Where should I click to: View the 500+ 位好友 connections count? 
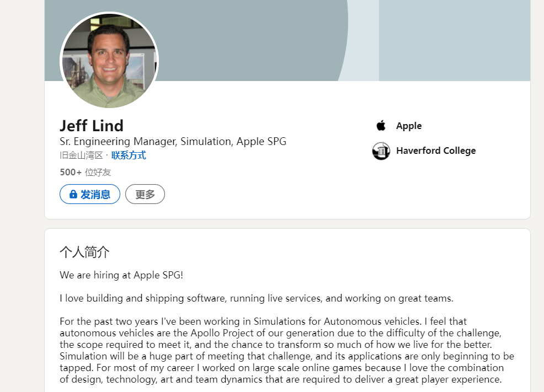(86, 172)
